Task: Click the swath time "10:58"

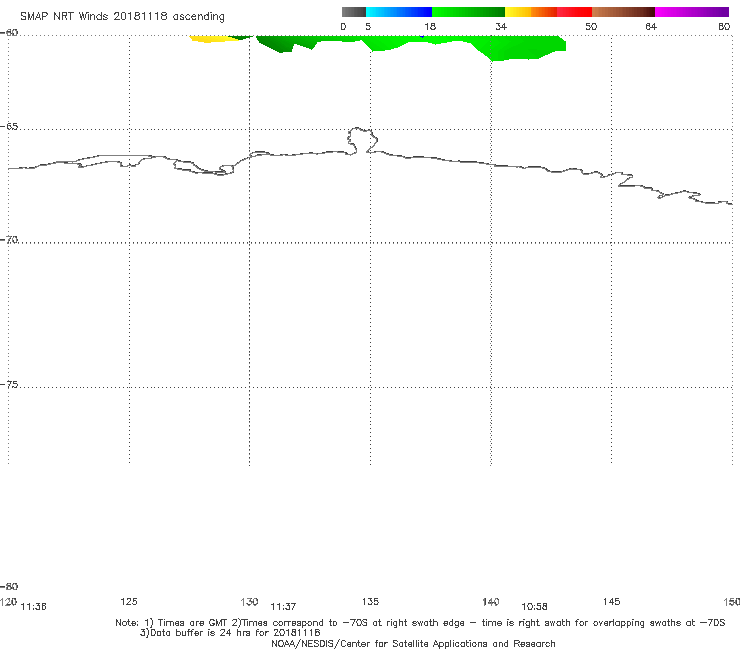Action: coord(534,607)
